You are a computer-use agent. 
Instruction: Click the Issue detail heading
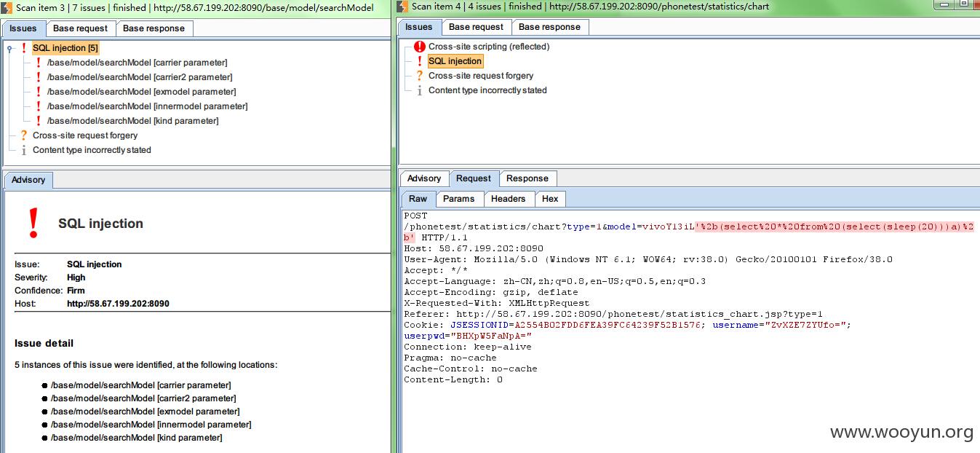[44, 343]
